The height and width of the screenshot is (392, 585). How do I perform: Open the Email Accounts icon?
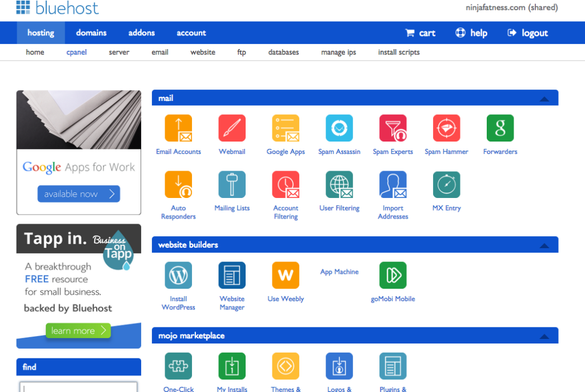coord(178,128)
